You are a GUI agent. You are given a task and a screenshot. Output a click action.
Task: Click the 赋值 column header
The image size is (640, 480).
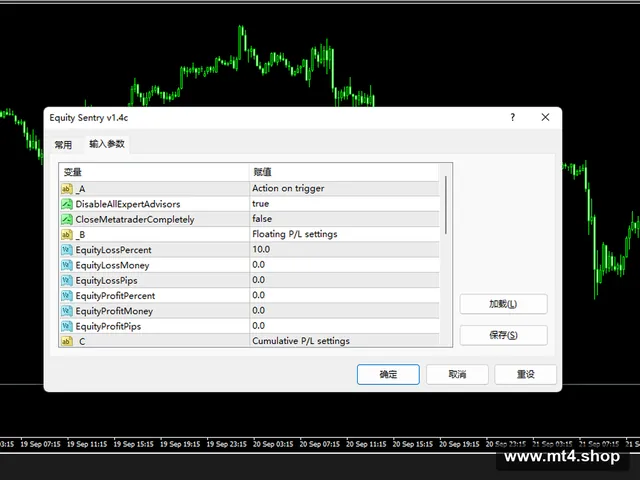click(344, 172)
